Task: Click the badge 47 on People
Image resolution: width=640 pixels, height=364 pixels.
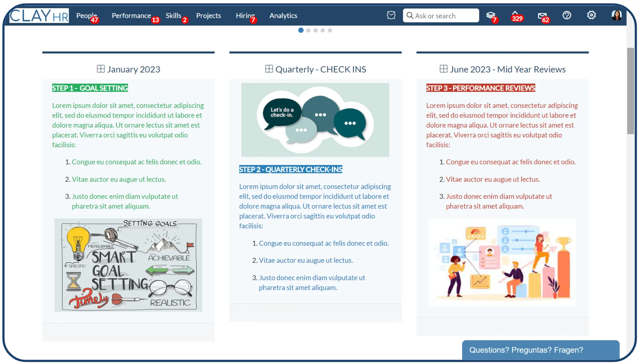Action: (x=94, y=20)
